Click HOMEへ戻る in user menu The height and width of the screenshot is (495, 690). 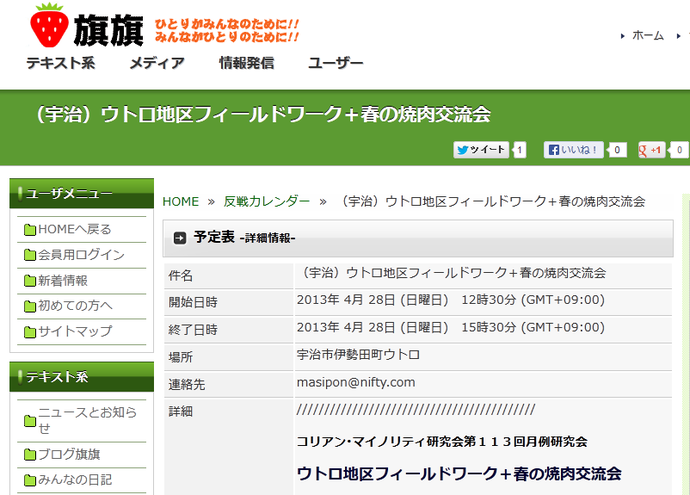point(75,229)
